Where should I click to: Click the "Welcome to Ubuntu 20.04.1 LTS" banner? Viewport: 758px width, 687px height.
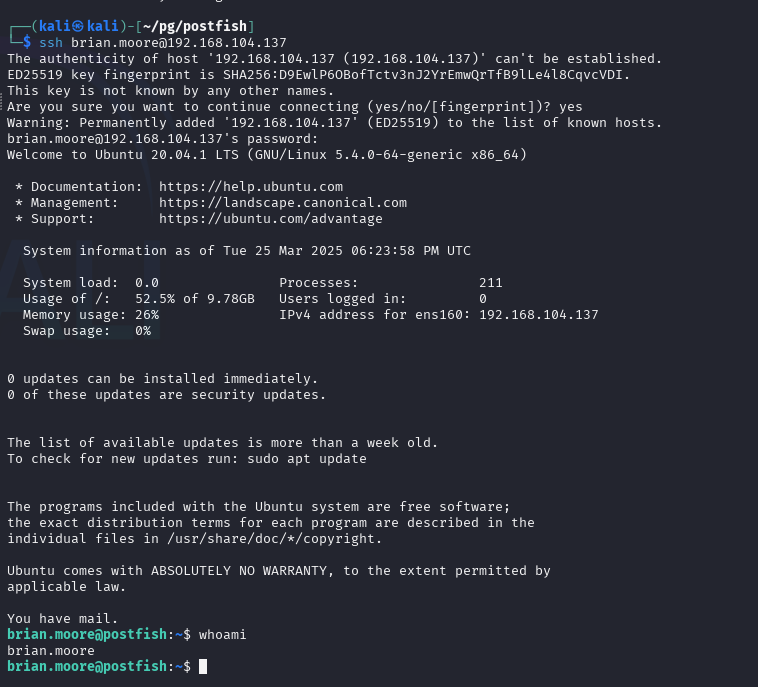tap(266, 155)
